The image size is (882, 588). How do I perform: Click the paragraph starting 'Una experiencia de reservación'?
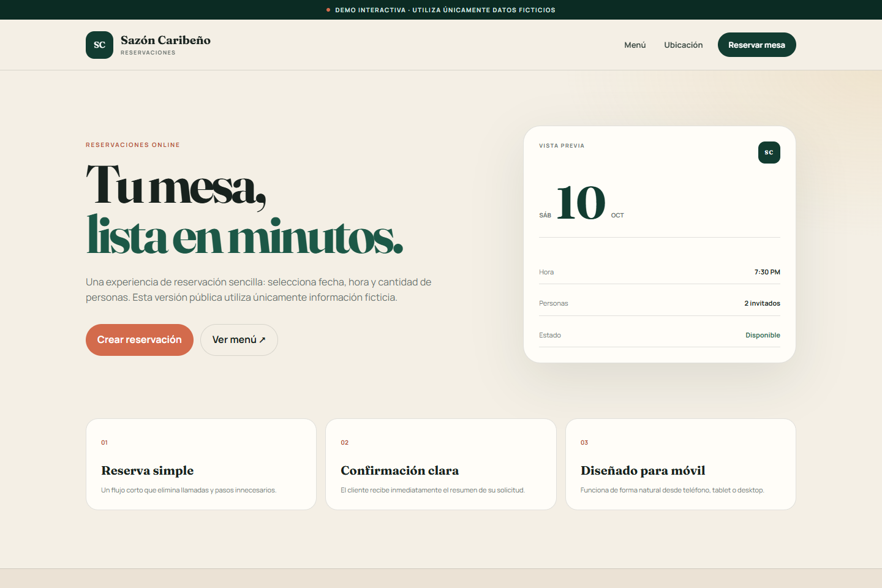258,290
